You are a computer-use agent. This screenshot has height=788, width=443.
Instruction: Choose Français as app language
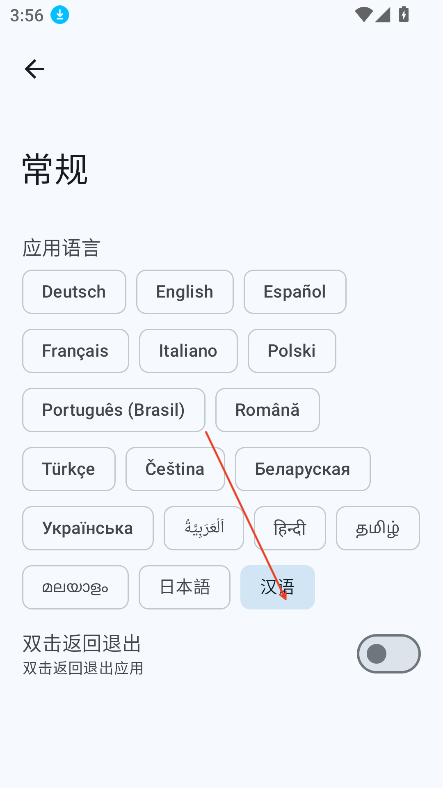(75, 351)
